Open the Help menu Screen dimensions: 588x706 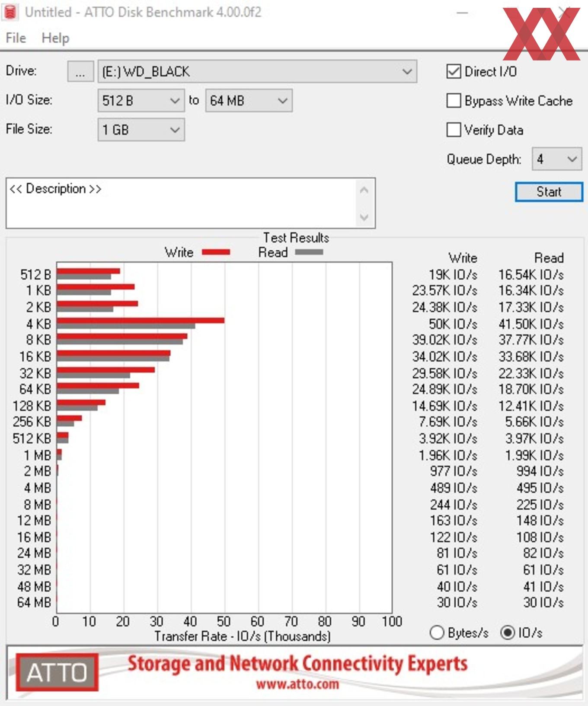(55, 38)
